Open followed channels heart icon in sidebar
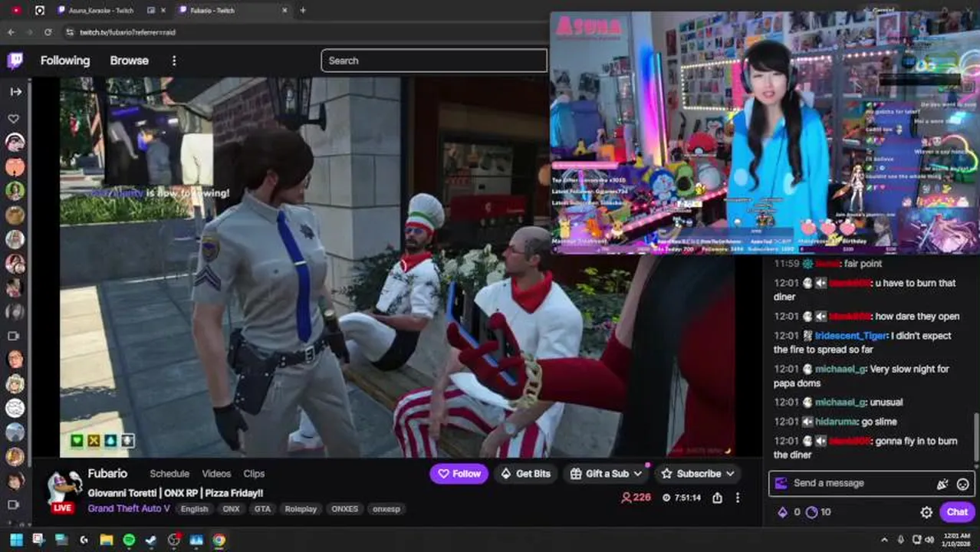This screenshot has height=552, width=980. coord(14,119)
